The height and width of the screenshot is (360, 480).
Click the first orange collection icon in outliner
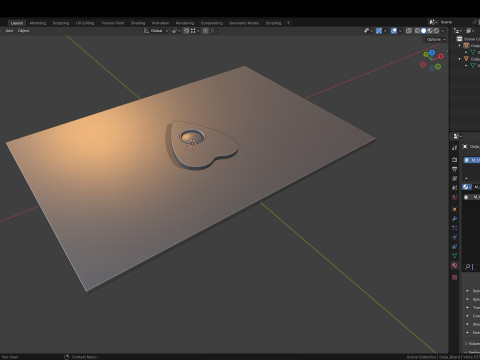pyautogui.click(x=466, y=45)
